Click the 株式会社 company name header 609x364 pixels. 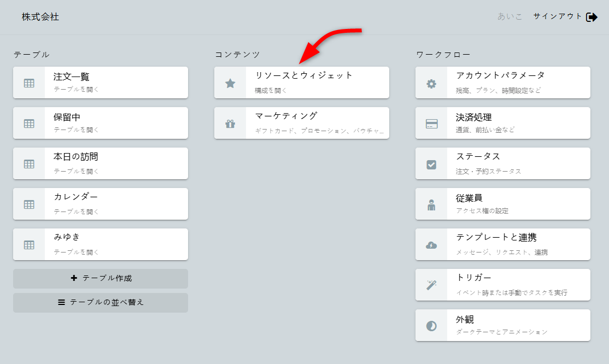pyautogui.click(x=40, y=17)
